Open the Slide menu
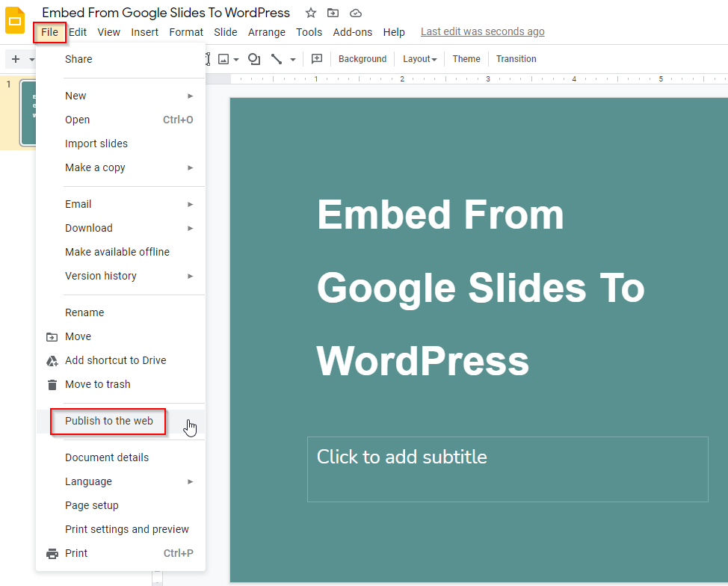The height and width of the screenshot is (586, 728). coord(225,32)
